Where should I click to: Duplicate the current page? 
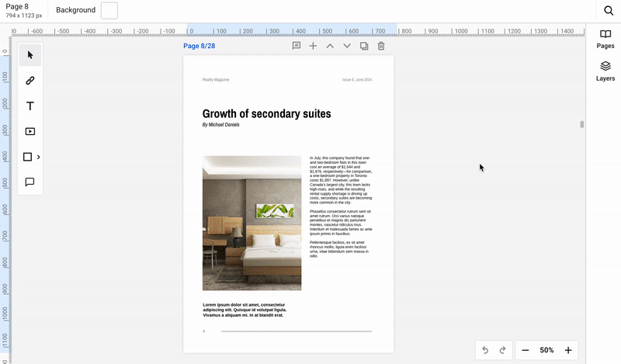[x=364, y=46]
